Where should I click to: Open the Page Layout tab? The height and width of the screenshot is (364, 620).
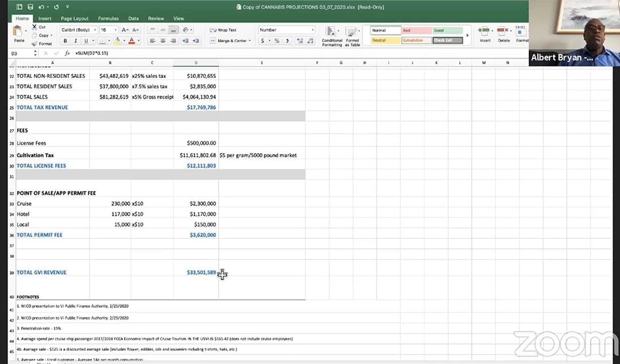click(x=75, y=18)
